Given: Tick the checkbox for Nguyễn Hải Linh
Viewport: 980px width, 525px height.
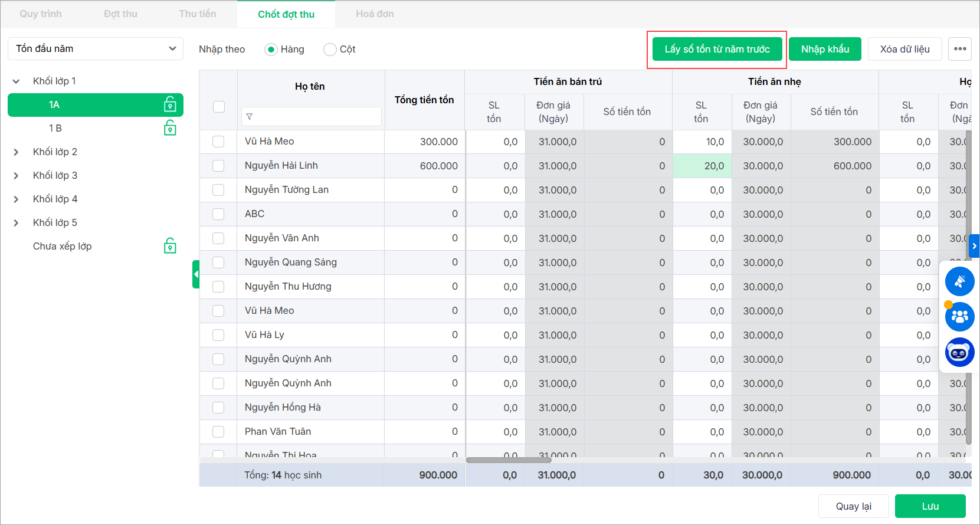Looking at the screenshot, I should pos(218,166).
